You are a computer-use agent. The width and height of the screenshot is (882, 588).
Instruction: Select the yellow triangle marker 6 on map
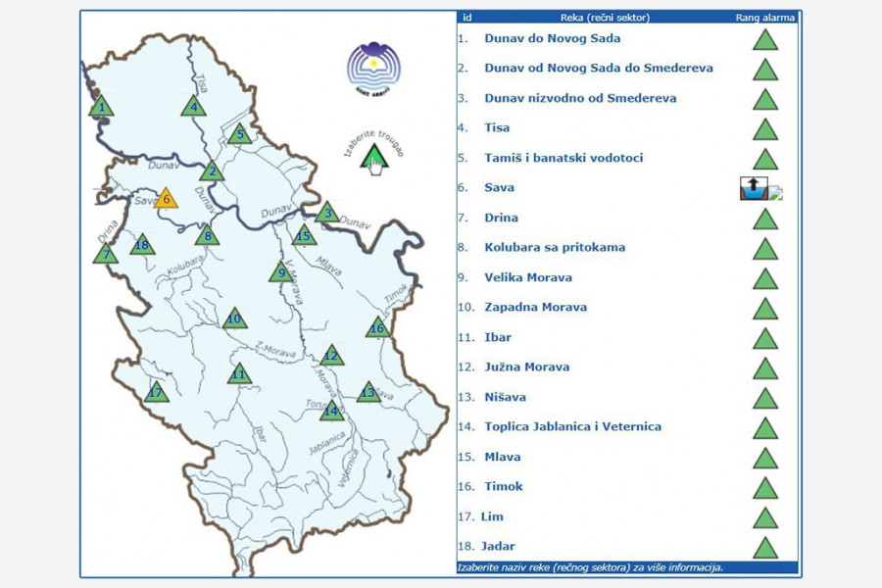point(167,198)
